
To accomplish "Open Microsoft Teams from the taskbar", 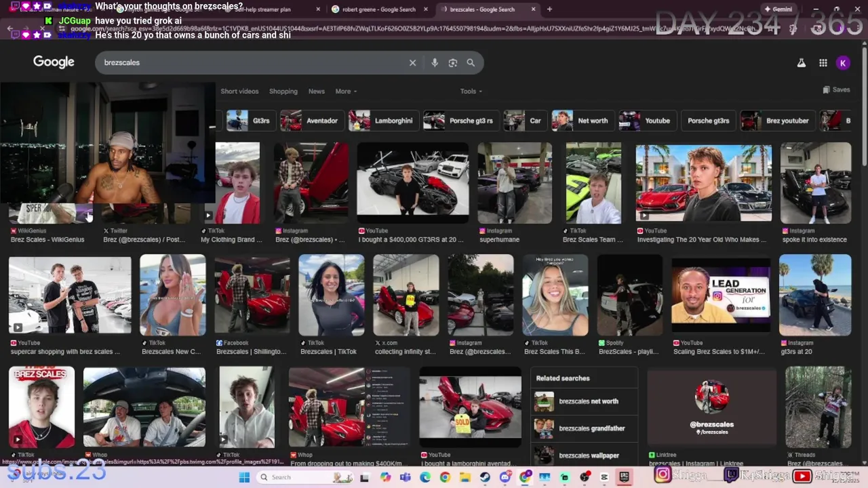I will pyautogui.click(x=405, y=477).
